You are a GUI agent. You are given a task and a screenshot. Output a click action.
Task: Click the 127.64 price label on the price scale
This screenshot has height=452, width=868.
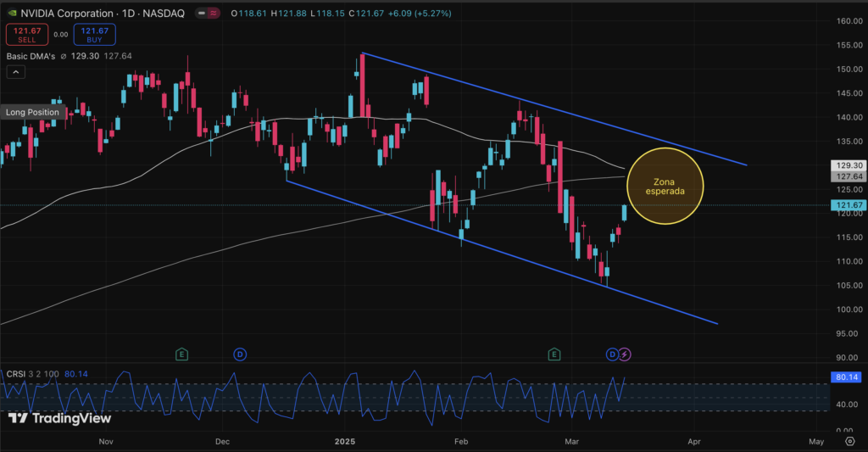pyautogui.click(x=849, y=176)
